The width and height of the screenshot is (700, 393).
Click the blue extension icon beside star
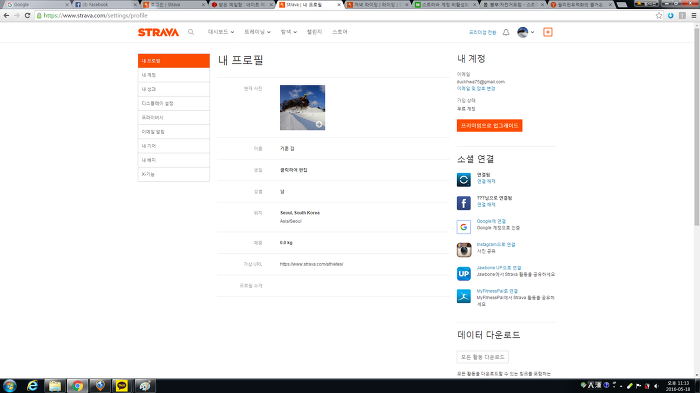click(671, 16)
